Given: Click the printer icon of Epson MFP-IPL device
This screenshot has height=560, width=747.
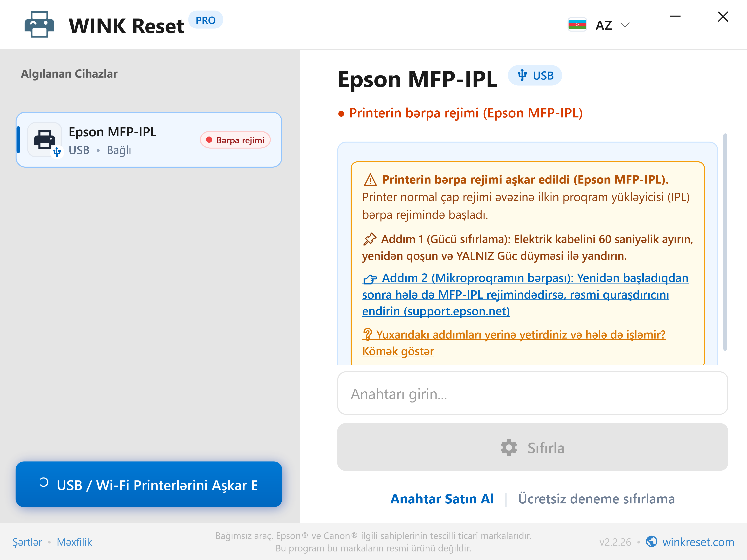Looking at the screenshot, I should pyautogui.click(x=45, y=139).
